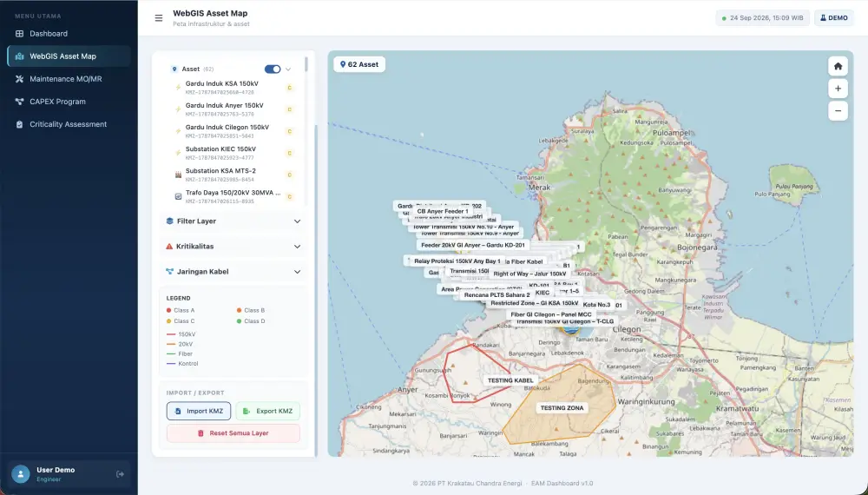Viewport: 868px width, 495px height.
Task: Expand the Kritikalitas section
Action: (233, 247)
